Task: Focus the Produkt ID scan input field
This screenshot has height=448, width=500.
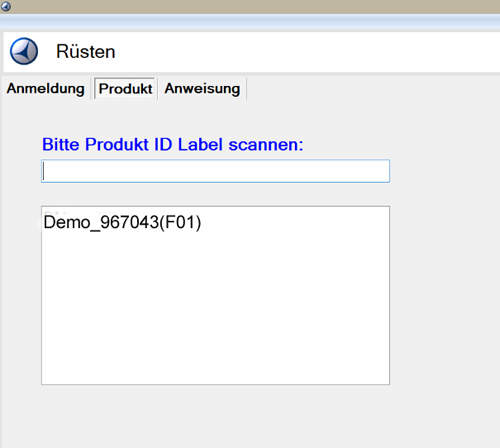Action: 215,171
